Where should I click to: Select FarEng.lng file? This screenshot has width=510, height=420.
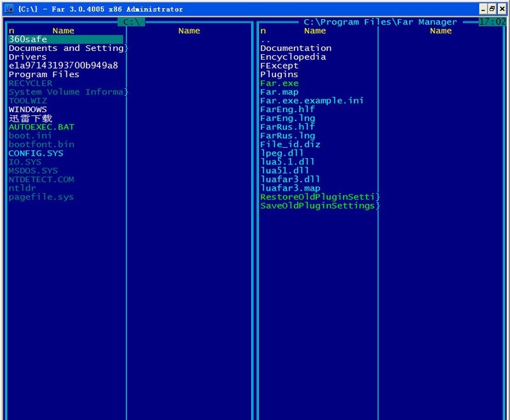288,119
